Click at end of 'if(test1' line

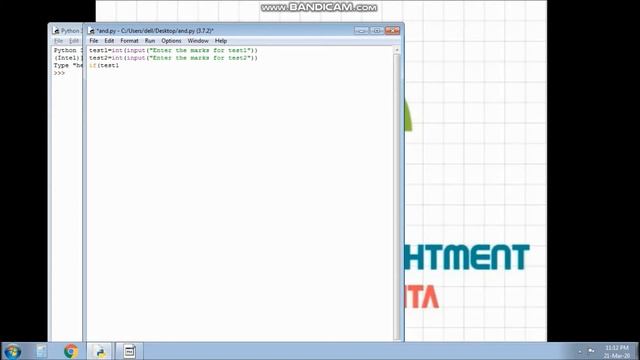tap(120, 65)
